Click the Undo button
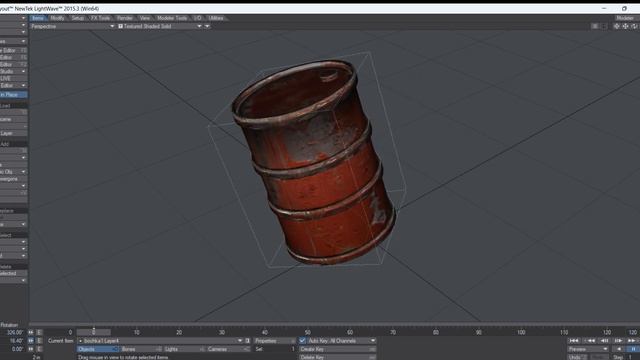The image size is (640, 360). (x=576, y=357)
